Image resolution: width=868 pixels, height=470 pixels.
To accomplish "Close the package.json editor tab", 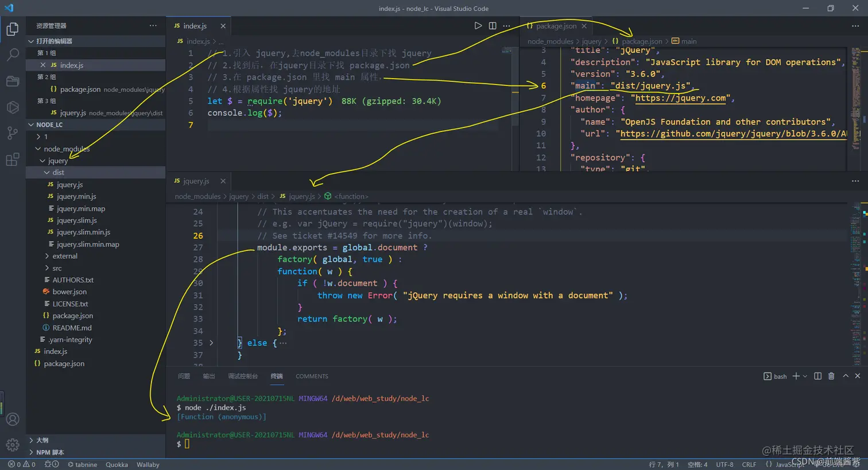I will (x=584, y=26).
